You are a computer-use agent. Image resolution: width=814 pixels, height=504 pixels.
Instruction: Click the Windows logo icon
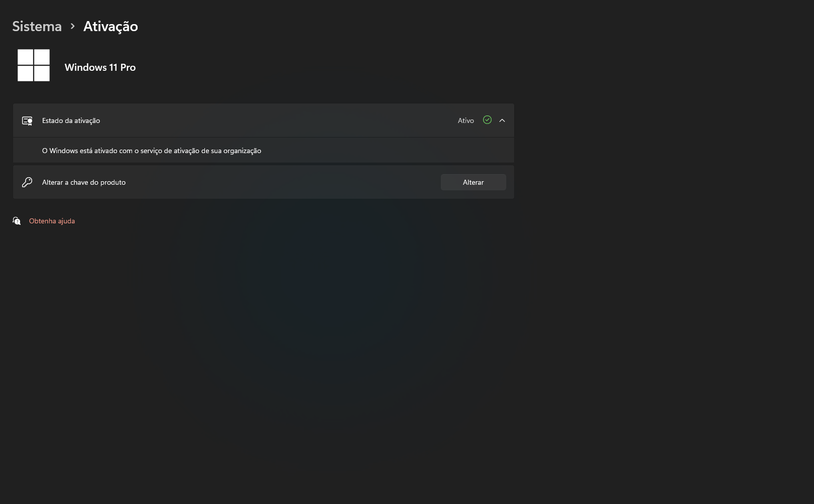[x=34, y=65]
